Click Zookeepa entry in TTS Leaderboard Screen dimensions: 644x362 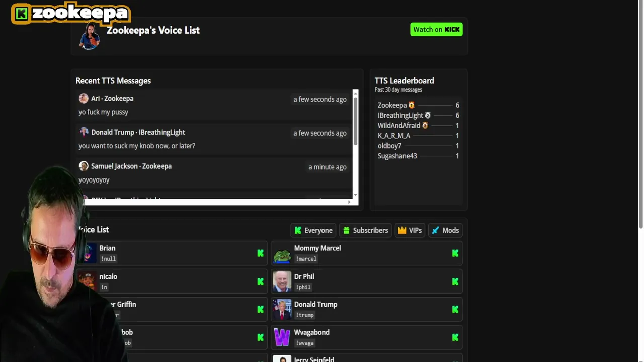point(418,105)
